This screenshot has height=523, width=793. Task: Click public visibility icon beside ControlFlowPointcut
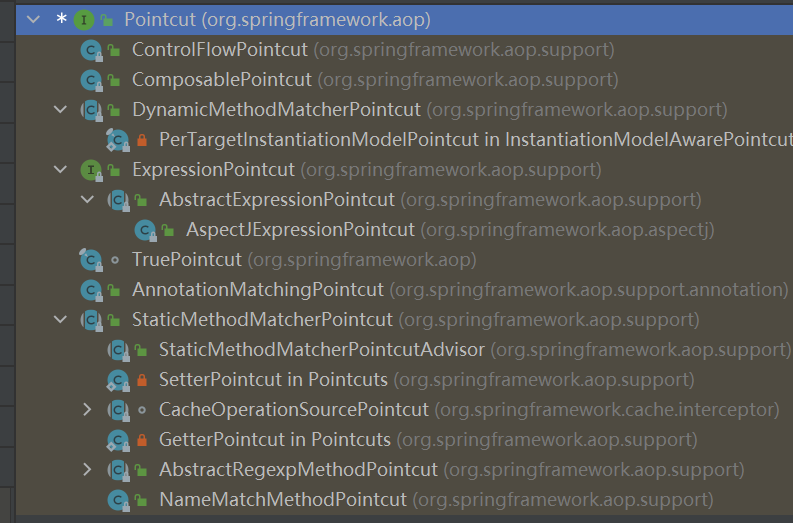pos(114,50)
